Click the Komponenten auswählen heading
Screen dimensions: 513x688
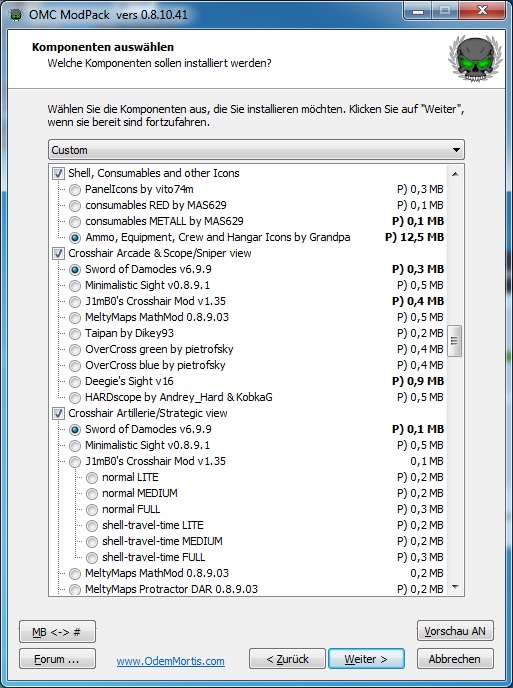pyautogui.click(x=103, y=47)
